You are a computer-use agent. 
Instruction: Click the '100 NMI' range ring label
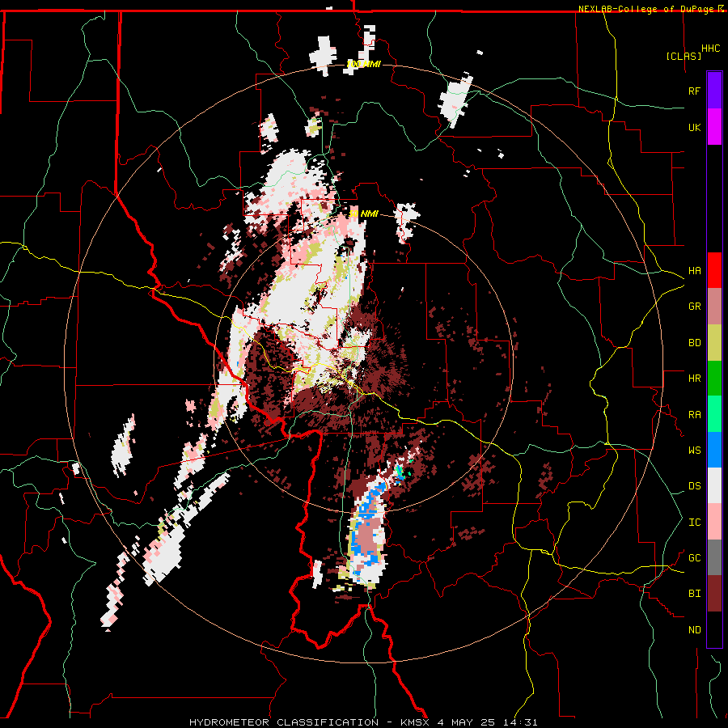coord(363,64)
